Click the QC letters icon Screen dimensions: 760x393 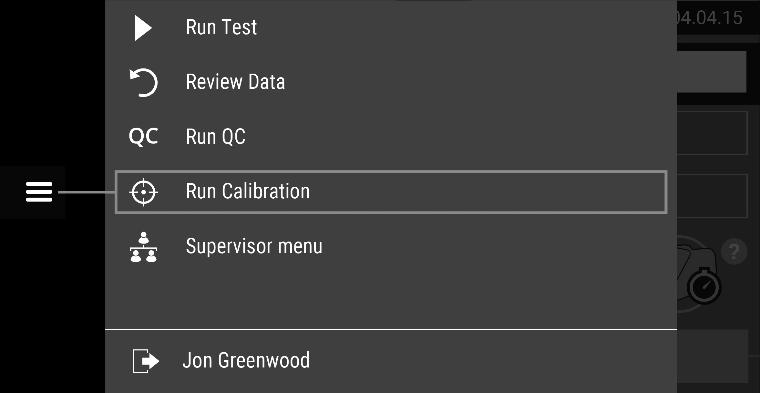[143, 137]
